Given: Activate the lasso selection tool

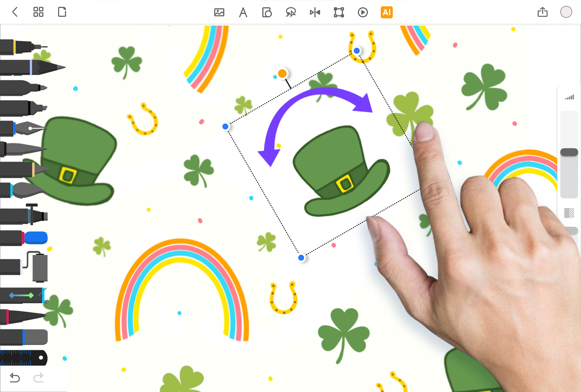Looking at the screenshot, I should (291, 12).
